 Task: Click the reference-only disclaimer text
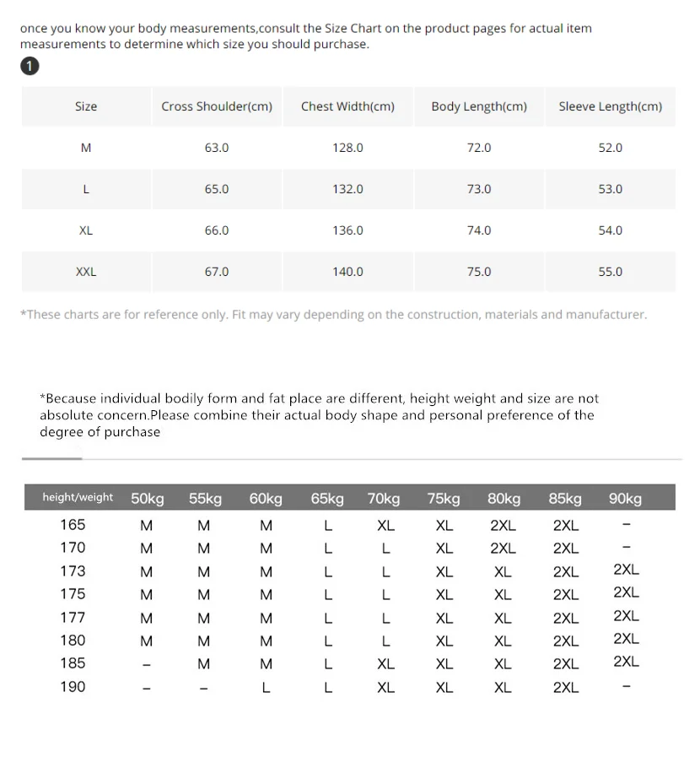click(x=333, y=315)
